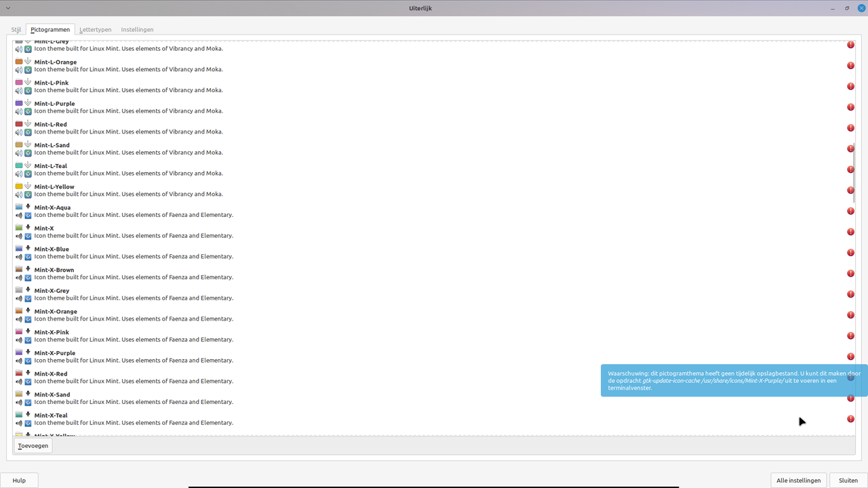The height and width of the screenshot is (488, 868).
Task: Click the teal folder preview of Mint-X-Teal
Action: [x=19, y=414]
